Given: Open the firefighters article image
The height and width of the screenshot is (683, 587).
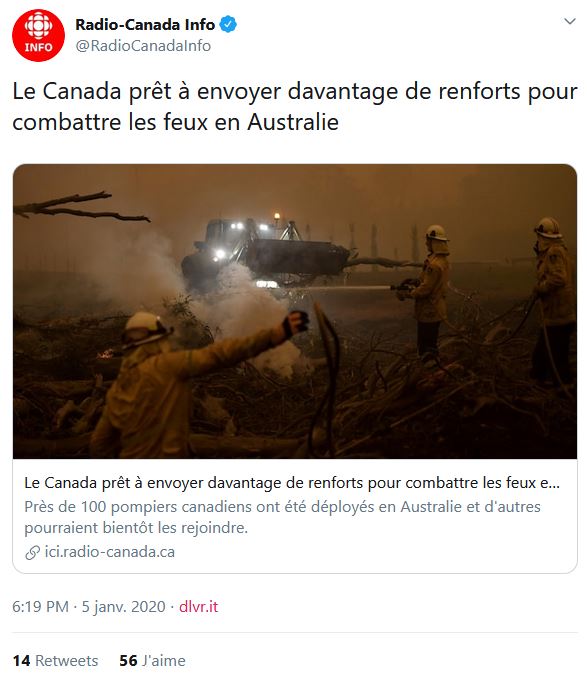Looking at the screenshot, I should pos(295,311).
